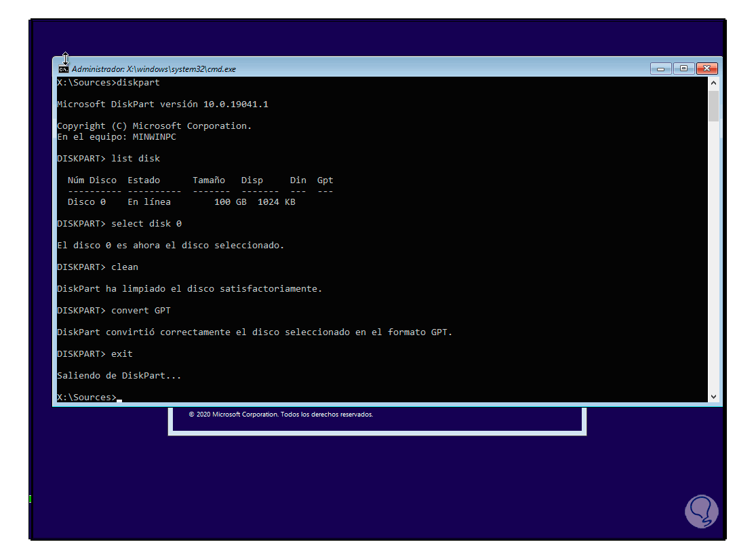This screenshot has width=756, height=559.
Task: Click the minimize icon of the cmd window
Action: [660, 69]
